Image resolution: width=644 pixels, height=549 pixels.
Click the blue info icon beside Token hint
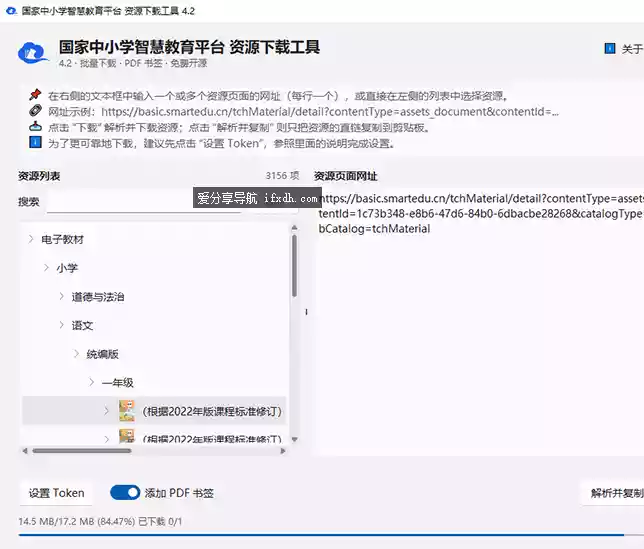click(x=35, y=142)
